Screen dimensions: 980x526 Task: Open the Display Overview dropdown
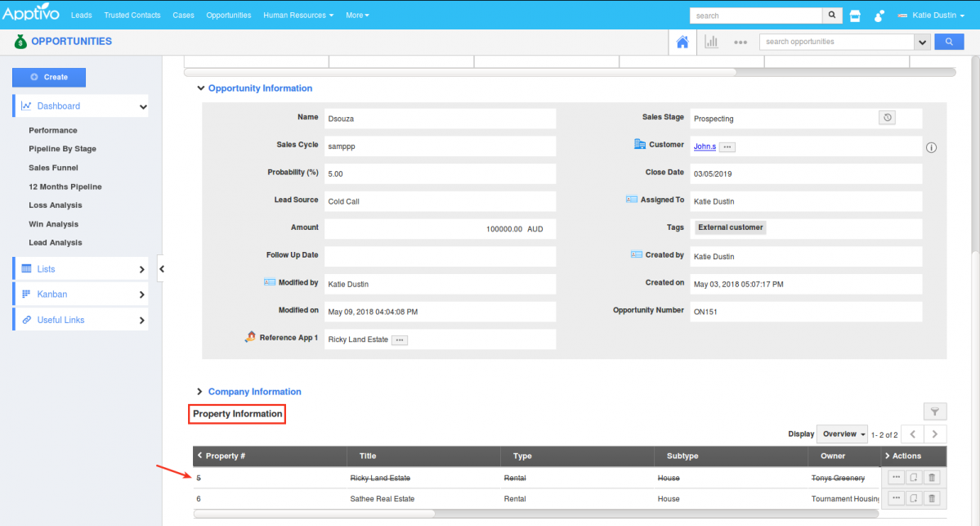point(845,434)
